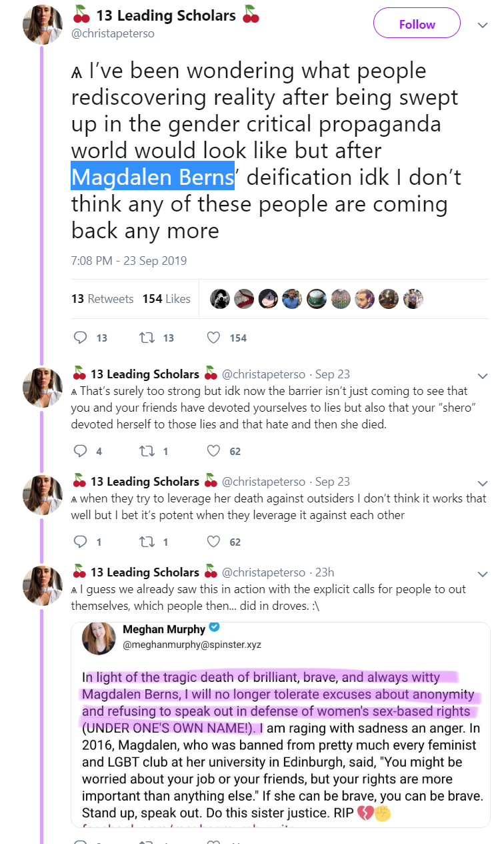Open the main tweet's chevron options menu
Screen dimensions: 504x844
[483, 25]
